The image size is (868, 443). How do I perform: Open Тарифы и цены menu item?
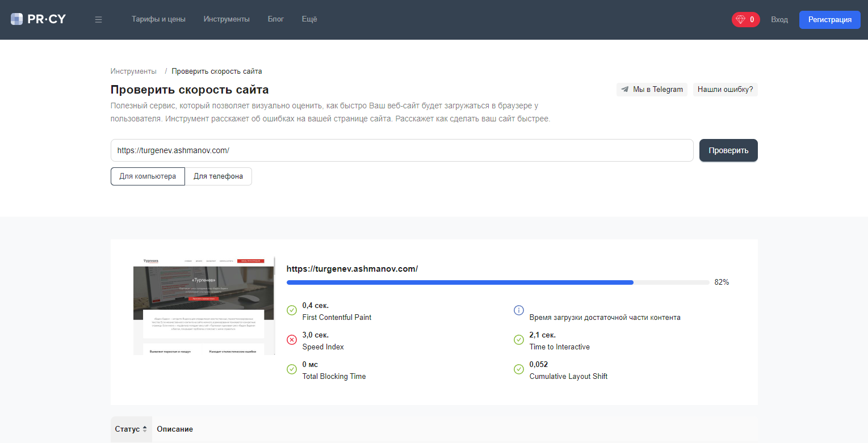pyautogui.click(x=158, y=19)
